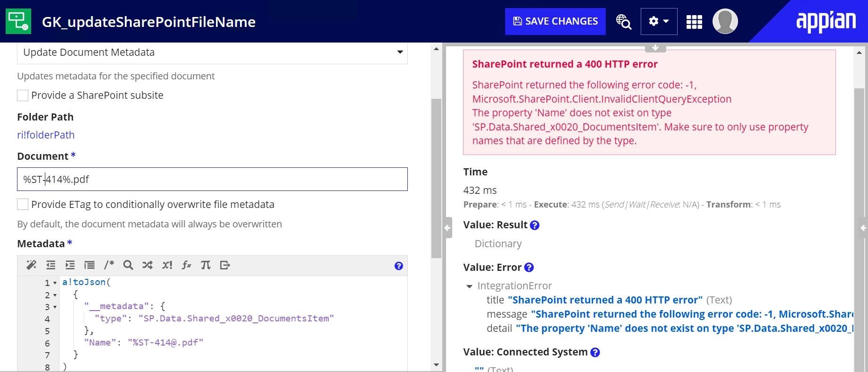This screenshot has height=372, width=868.
Task: Toggle comment with the /* icon
Action: [109, 265]
